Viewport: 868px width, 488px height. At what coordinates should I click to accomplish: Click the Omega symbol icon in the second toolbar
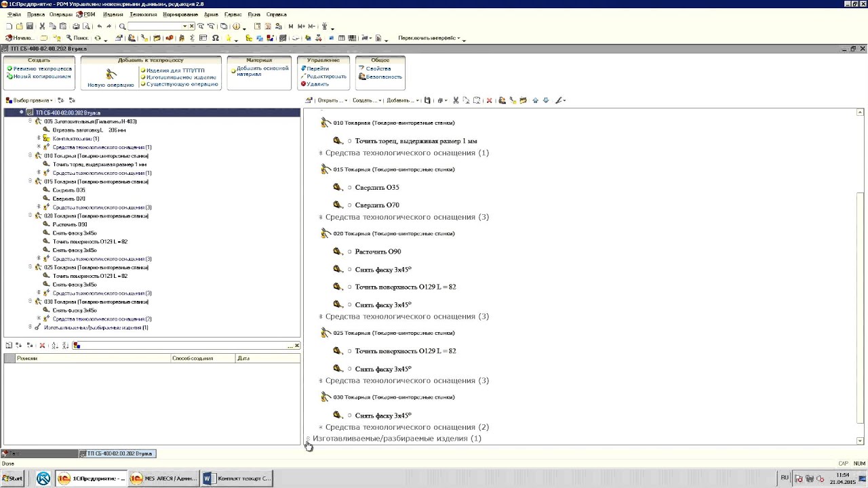coord(216,38)
